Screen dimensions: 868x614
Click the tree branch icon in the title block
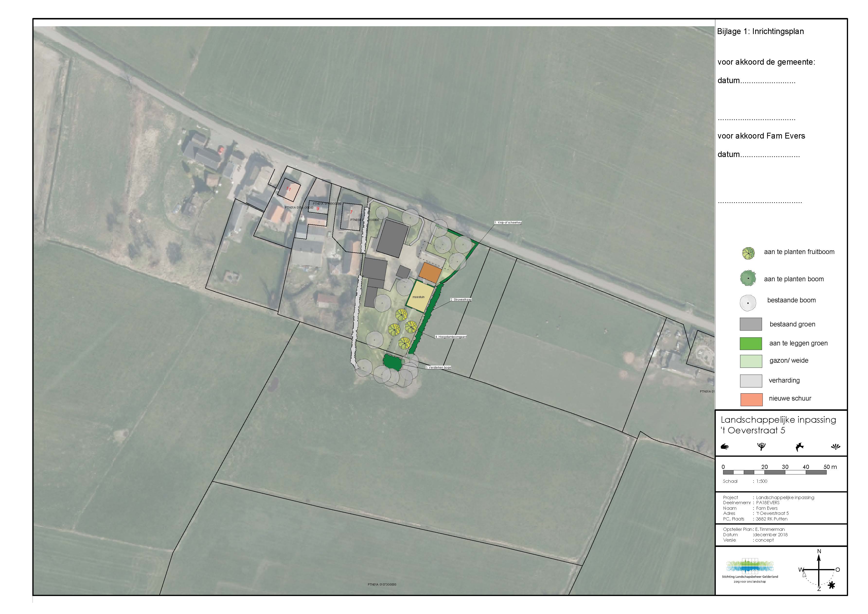coord(761,447)
